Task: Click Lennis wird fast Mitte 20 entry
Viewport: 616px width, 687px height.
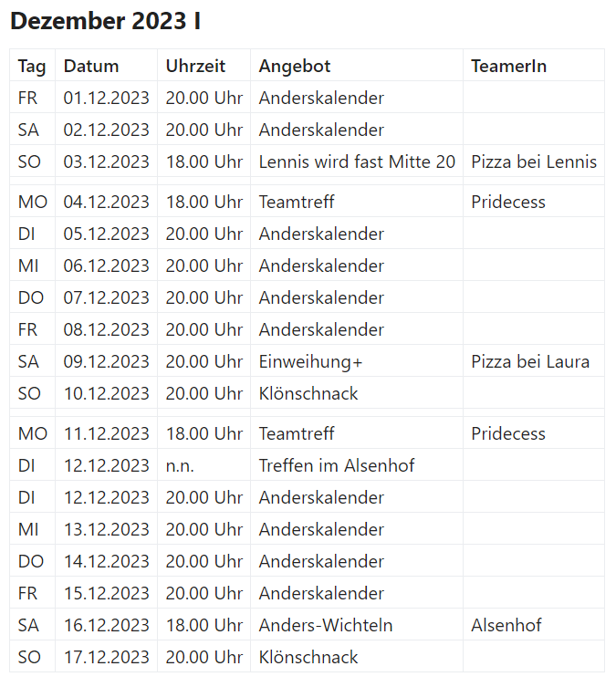Action: [x=357, y=161]
